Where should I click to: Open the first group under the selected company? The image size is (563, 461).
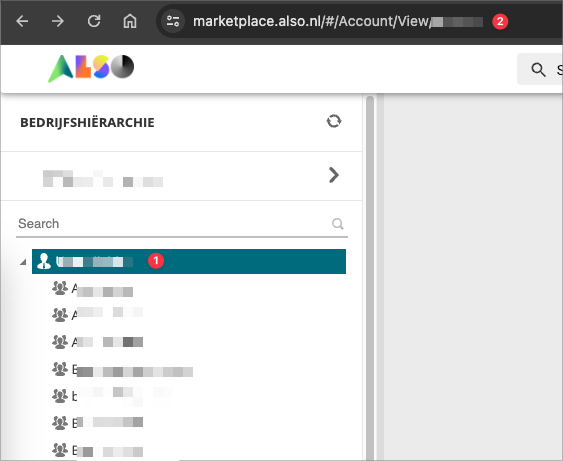(93, 289)
